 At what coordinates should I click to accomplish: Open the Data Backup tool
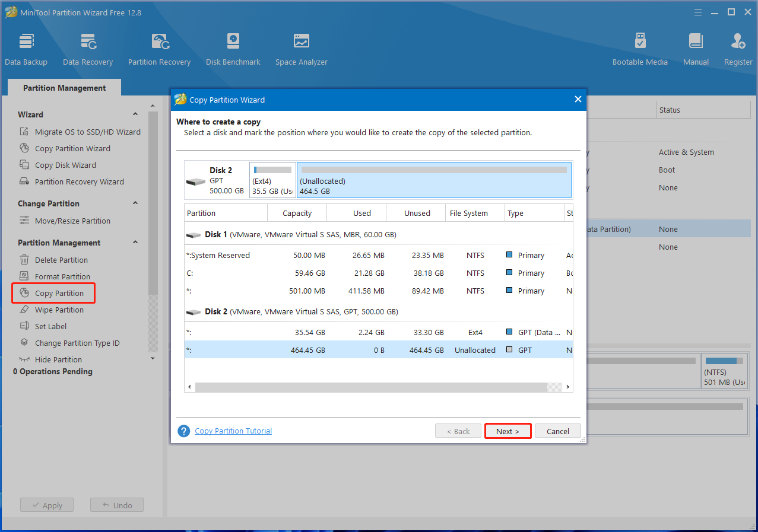pyautogui.click(x=26, y=49)
